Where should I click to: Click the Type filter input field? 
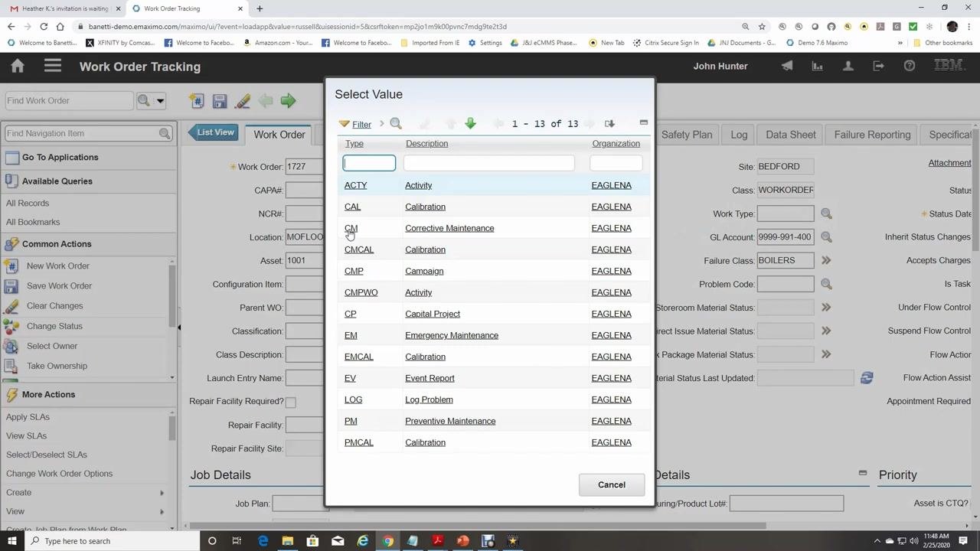369,163
